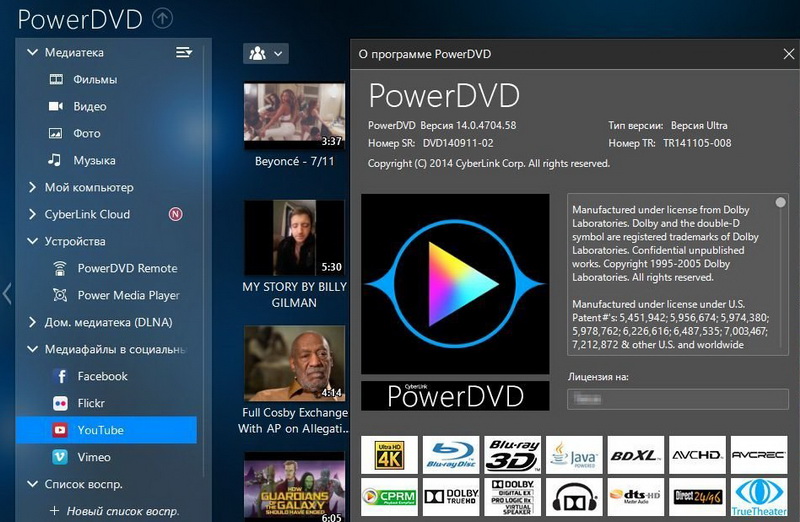Click Новый список воспр. entry
This screenshot has height=522, width=800.
coord(122,511)
